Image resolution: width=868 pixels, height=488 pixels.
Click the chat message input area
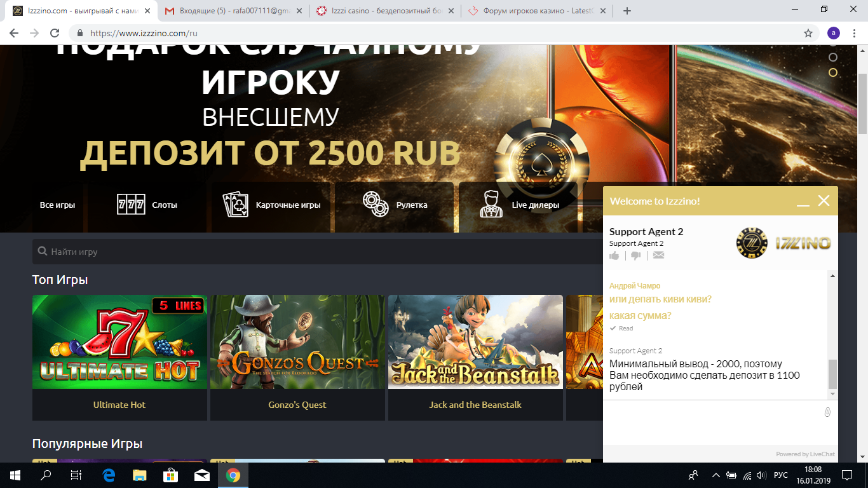(x=712, y=423)
